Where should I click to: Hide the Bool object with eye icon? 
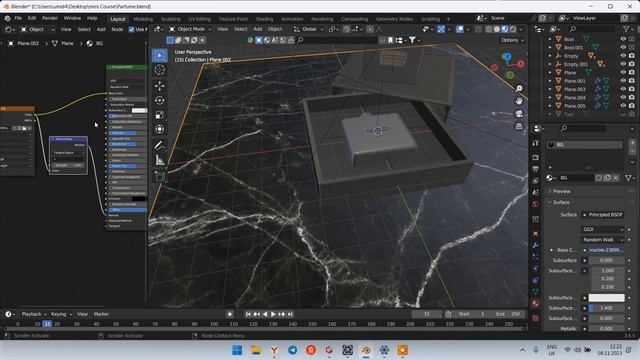623,39
